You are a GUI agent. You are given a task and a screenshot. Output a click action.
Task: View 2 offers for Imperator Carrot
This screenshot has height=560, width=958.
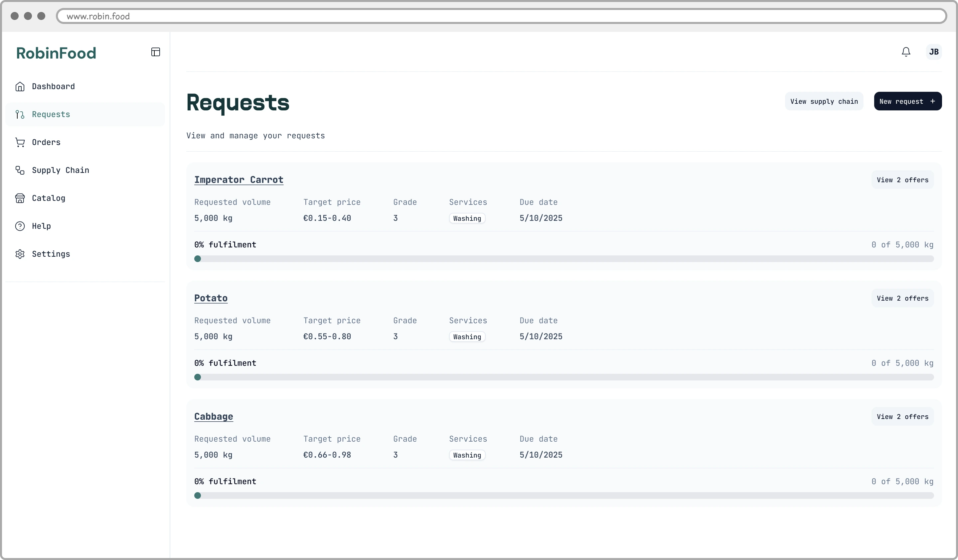click(x=902, y=180)
